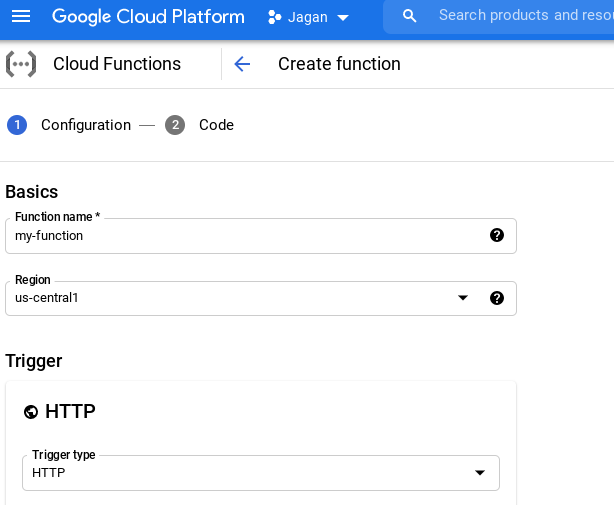The height and width of the screenshot is (505, 614).
Task: Go back using the left arrow
Action: 242,64
